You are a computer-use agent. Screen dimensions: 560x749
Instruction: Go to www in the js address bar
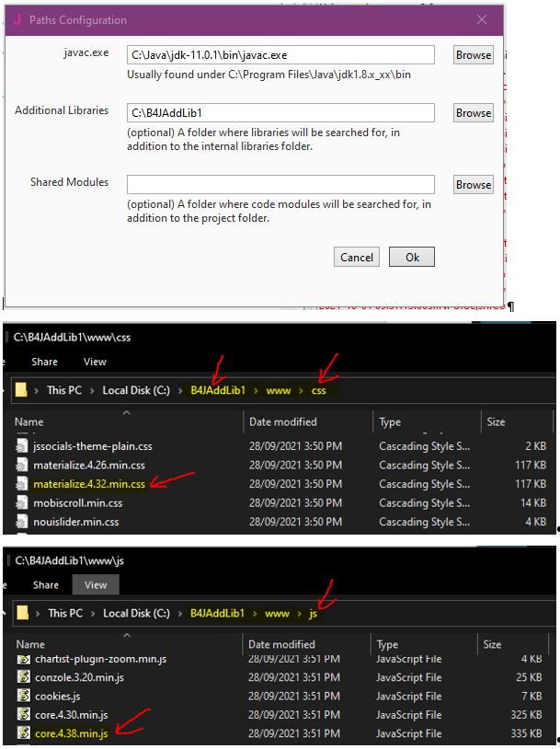[278, 614]
